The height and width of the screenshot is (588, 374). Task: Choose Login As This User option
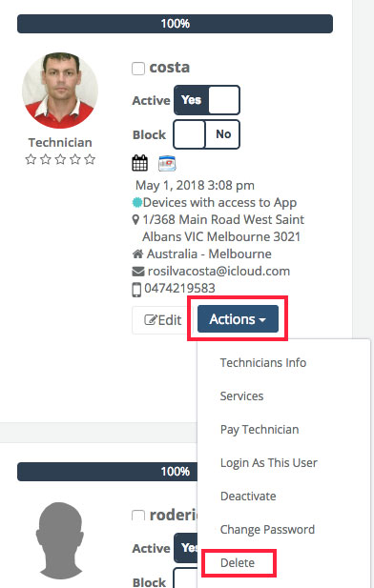[x=269, y=463]
